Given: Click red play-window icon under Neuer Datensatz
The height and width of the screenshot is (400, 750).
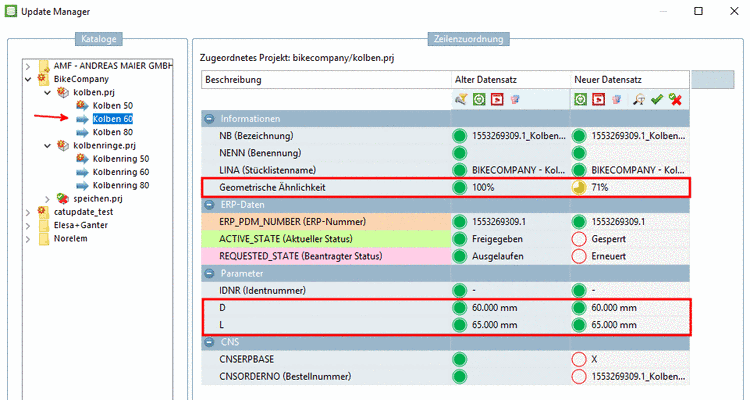Looking at the screenshot, I should 599,99.
